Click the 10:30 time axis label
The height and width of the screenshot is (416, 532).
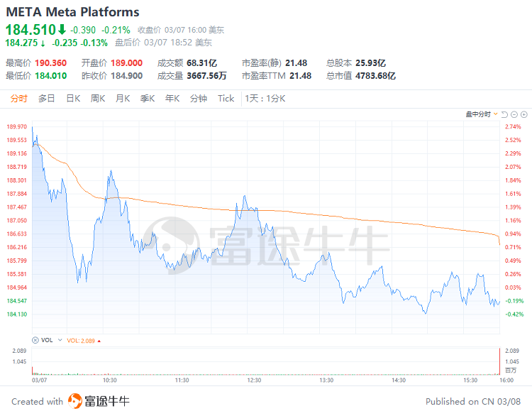[109, 381]
